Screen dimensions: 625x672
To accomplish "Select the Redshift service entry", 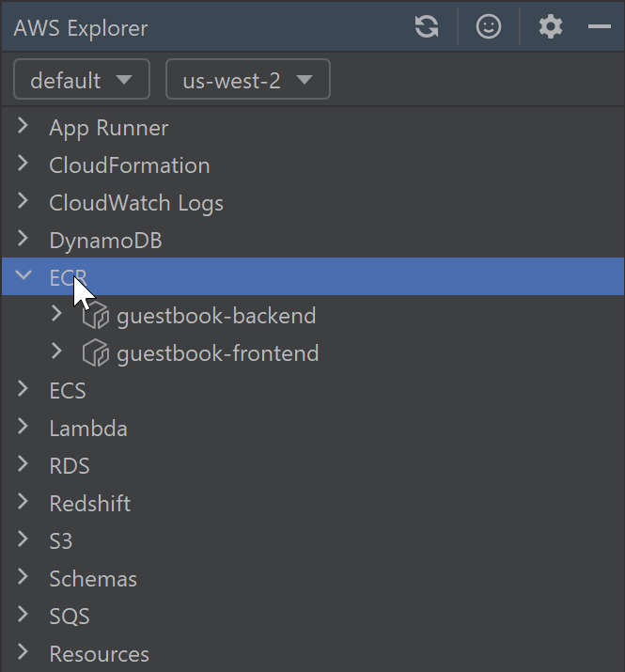I will click(x=89, y=504).
